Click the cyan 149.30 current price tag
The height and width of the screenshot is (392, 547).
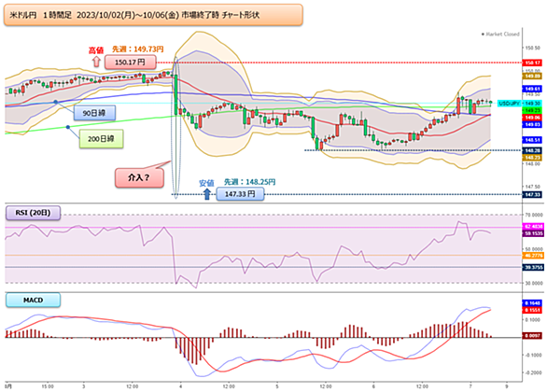click(x=532, y=104)
